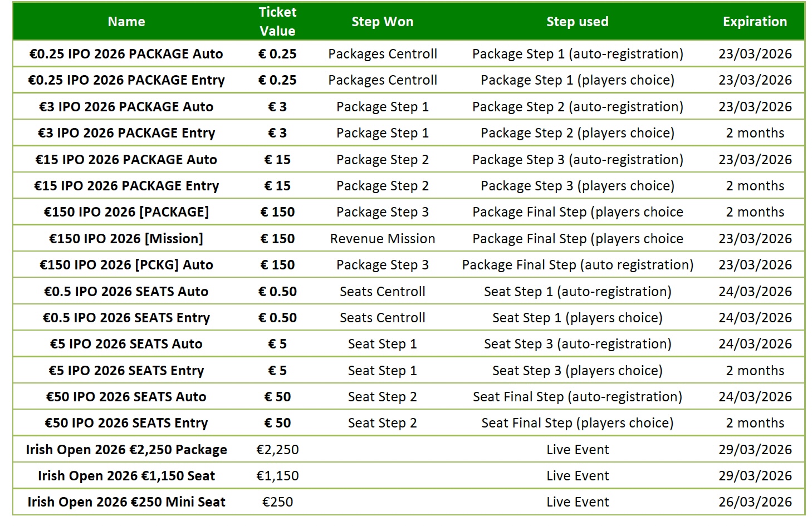Viewport: 812px width, 526px height.
Task: Select €50 IPO 2026 SEATS Entry name
Action: coord(126,423)
